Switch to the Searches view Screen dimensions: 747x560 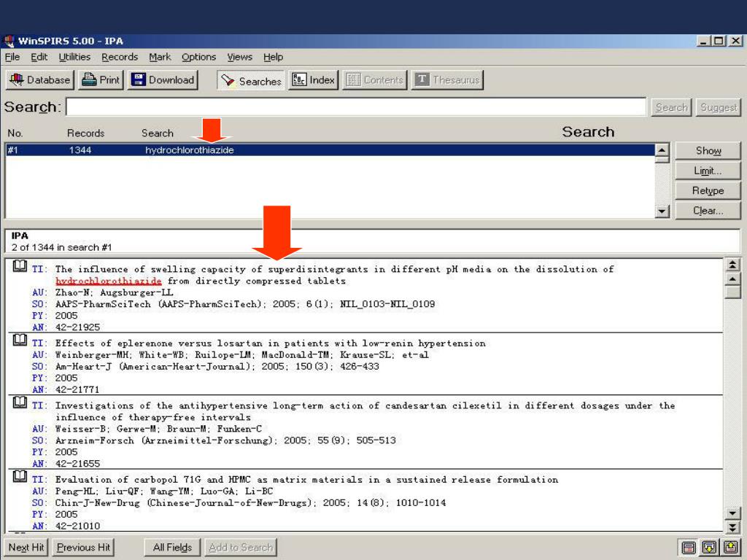(251, 81)
